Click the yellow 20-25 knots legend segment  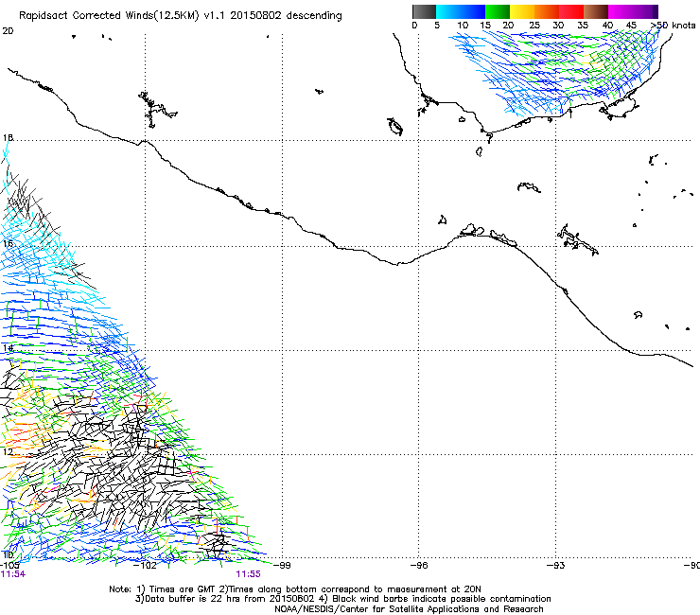tap(522, 11)
